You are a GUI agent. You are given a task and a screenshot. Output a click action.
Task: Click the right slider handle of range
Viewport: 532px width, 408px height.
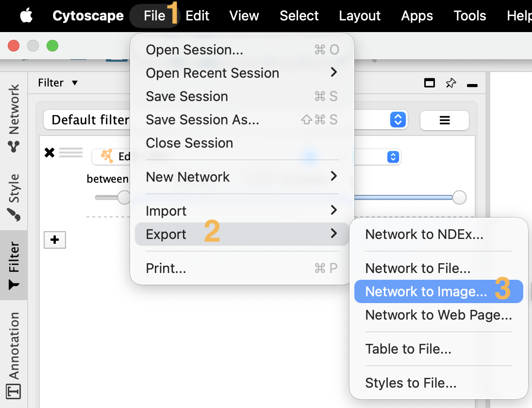click(459, 198)
